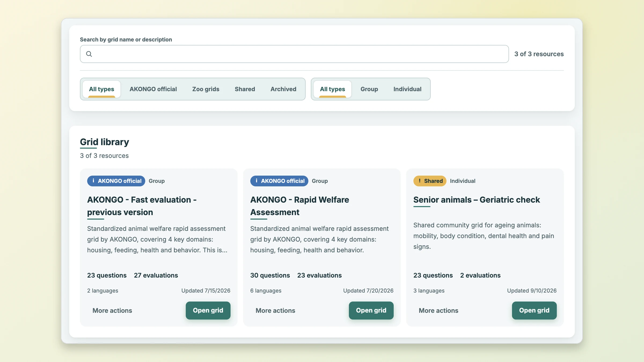The image size is (644, 362).
Task: Open grid for Rapid Welfare Assessment
Action: (x=371, y=310)
